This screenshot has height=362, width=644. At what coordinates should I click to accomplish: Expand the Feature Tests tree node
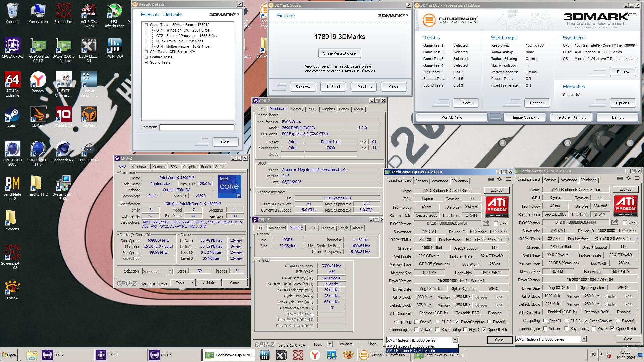(146, 57)
